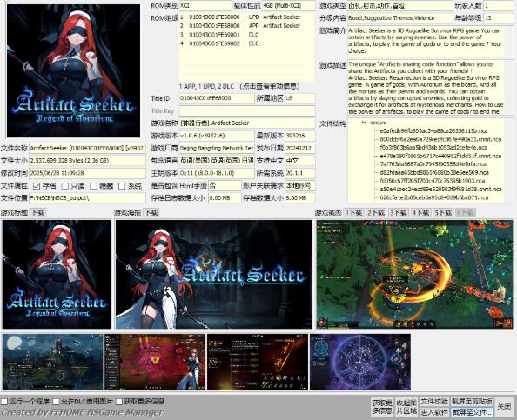
Task: Tick the 运行一个程序 checkbox at bottom
Action: [x=4, y=402]
